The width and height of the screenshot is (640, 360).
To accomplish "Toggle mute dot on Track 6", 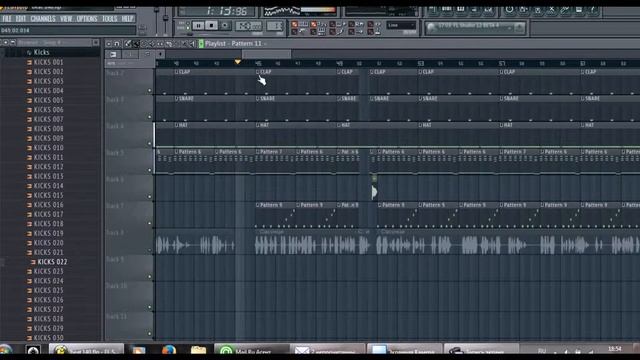I will coord(150,197).
